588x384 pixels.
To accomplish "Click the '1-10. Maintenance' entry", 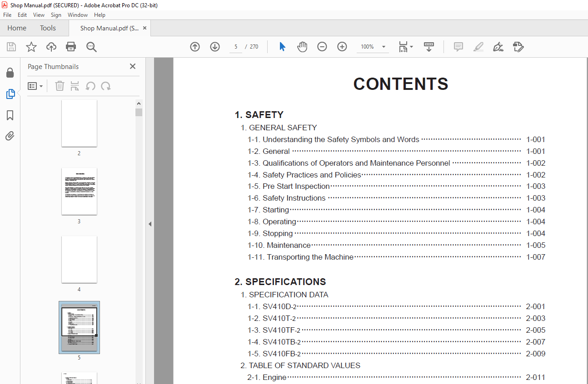I will pos(279,245).
